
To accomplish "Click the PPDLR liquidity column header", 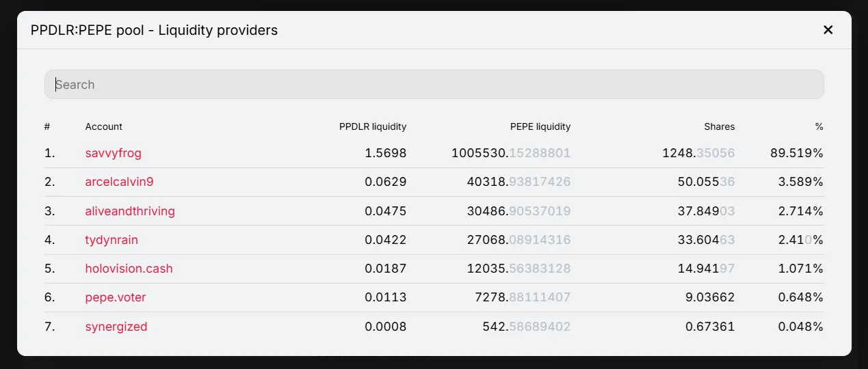I will pos(373,126).
